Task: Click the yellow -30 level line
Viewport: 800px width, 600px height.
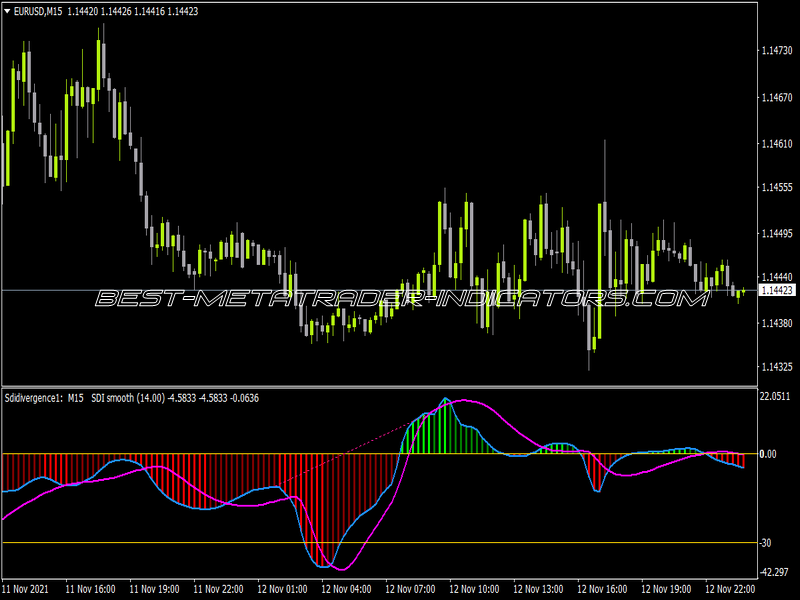Action: click(x=380, y=542)
